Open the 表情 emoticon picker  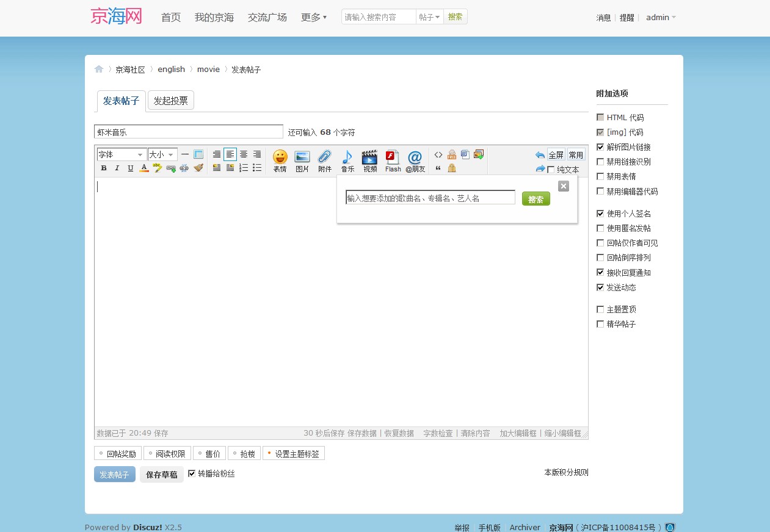click(x=280, y=162)
